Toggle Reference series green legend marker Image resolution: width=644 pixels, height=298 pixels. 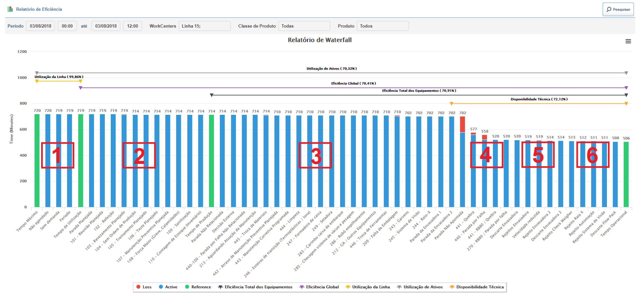187,287
